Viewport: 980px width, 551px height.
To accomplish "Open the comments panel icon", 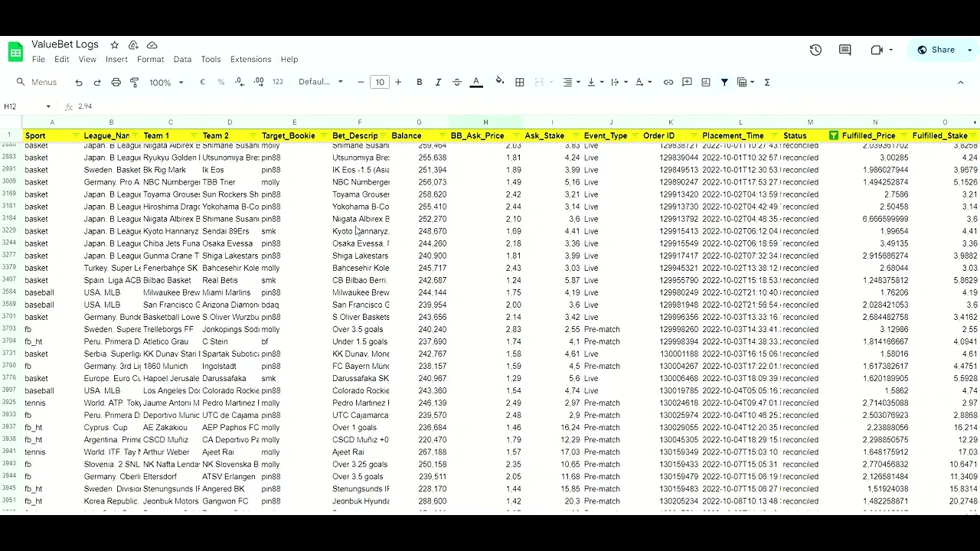I will coord(845,50).
